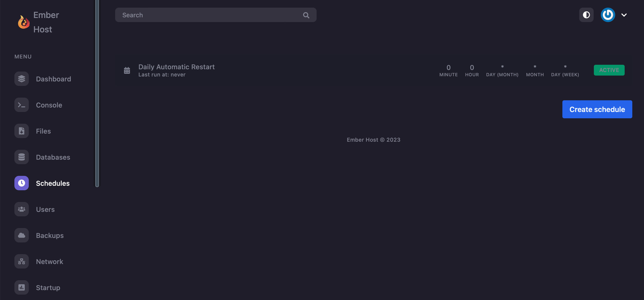The height and width of the screenshot is (300, 644).
Task: Click the Network topology icon
Action: 22,262
